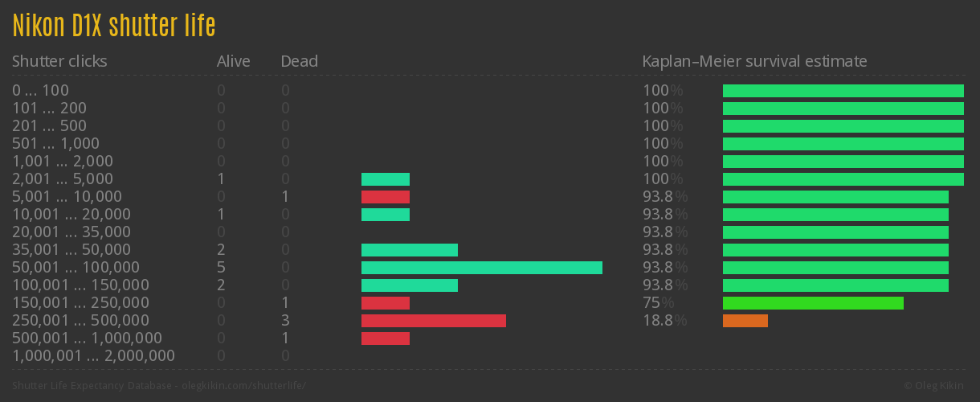Click the "Kaplan–Meier survival estimate" heading
This screenshot has width=980, height=402.
pos(754,61)
